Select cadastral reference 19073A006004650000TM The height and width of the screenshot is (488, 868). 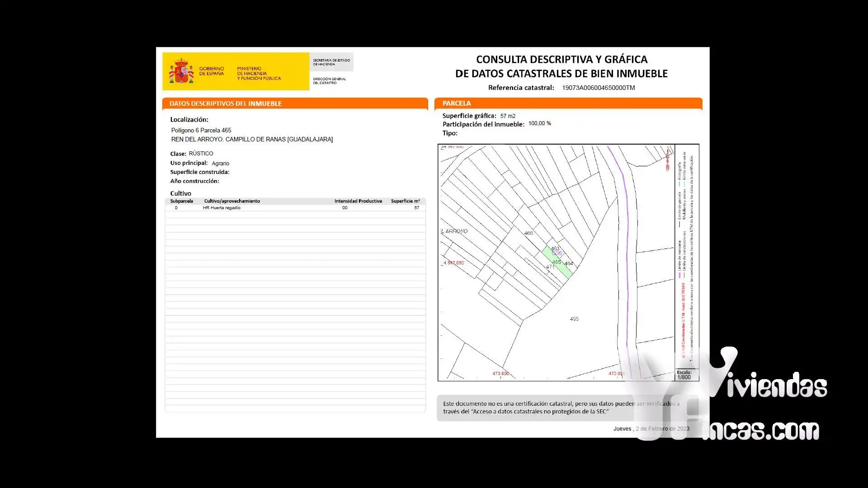coord(598,88)
